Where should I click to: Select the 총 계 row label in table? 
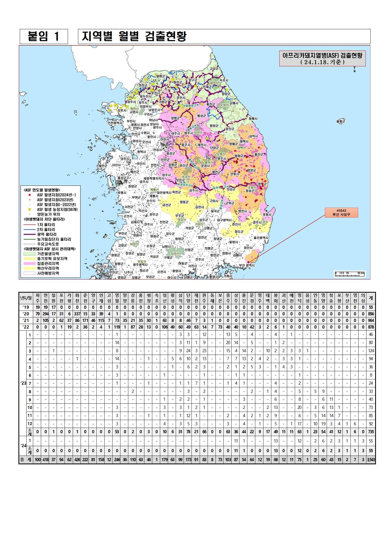pyautogui.click(x=26, y=460)
